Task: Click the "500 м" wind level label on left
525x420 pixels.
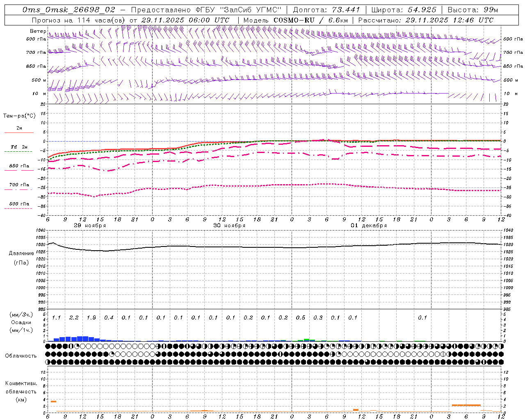Action: click(x=39, y=80)
